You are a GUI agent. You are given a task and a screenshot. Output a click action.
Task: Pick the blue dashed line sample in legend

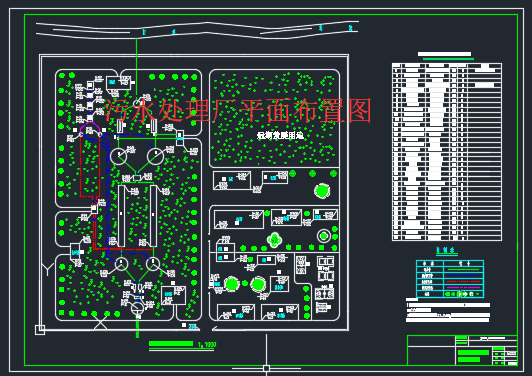[x=463, y=276]
